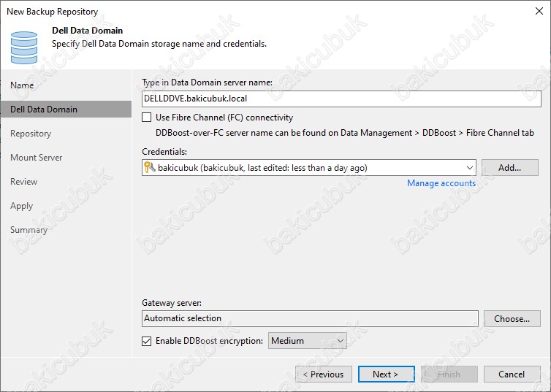Open the Repository wizard step
This screenshot has width=551, height=392.
tap(31, 134)
